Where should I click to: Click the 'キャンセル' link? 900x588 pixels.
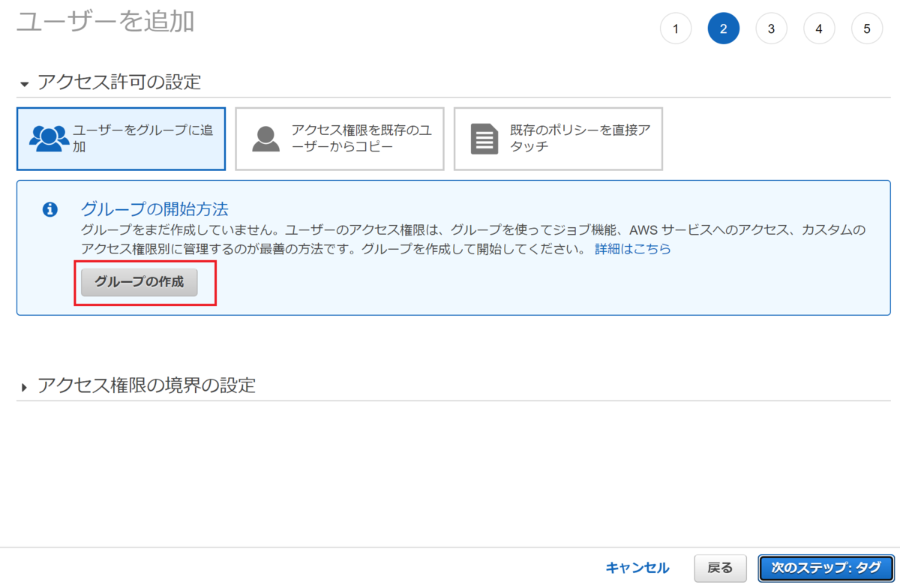click(x=637, y=568)
